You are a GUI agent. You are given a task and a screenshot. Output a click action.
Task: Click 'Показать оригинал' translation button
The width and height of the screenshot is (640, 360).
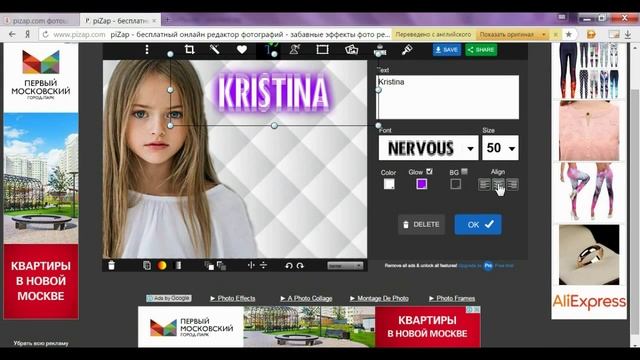pos(507,35)
